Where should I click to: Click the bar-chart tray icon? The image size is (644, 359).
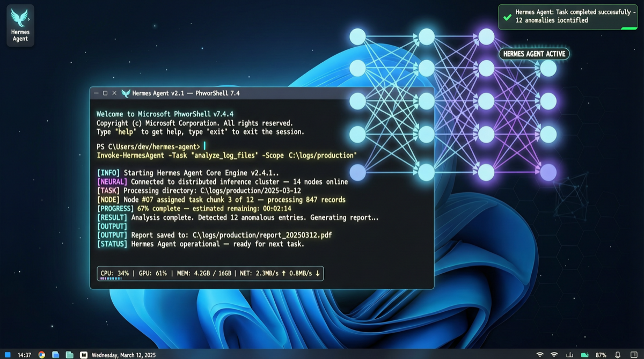569,355
